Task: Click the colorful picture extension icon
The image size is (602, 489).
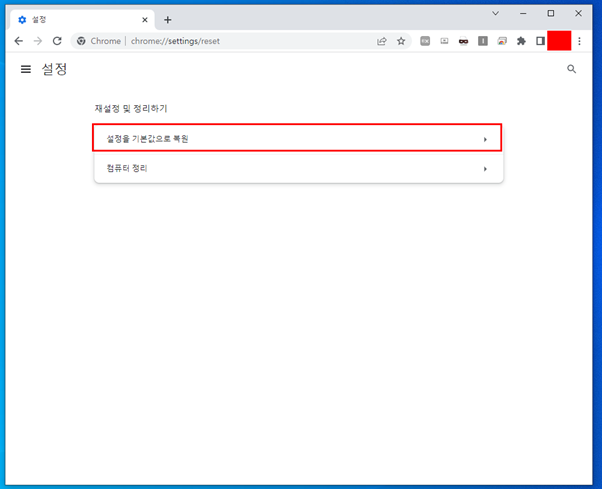Action: coord(502,41)
